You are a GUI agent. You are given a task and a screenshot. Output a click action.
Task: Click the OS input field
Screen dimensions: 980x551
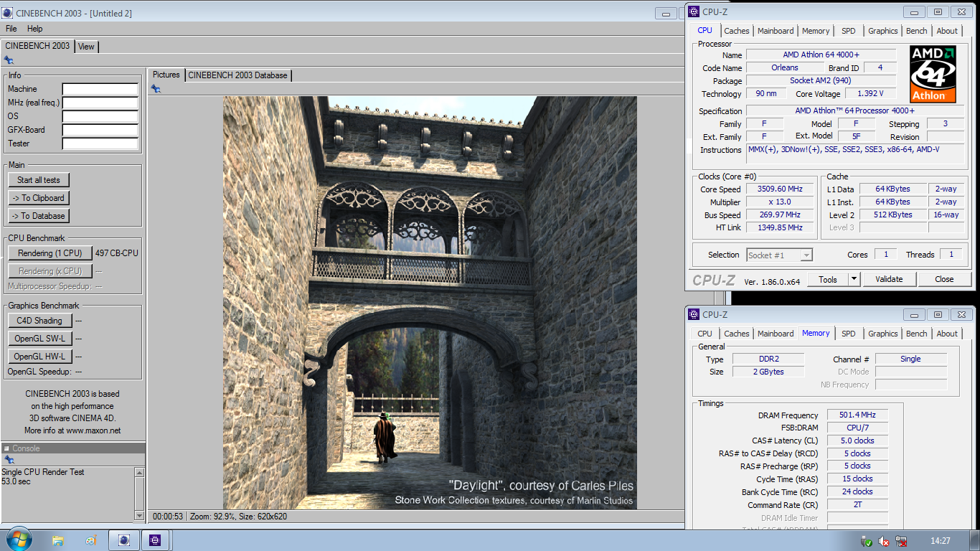point(100,116)
